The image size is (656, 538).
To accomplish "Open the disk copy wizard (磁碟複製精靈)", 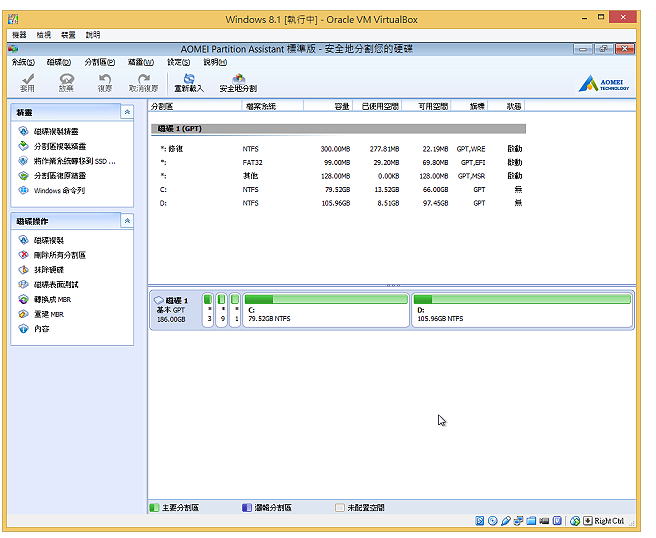I will 56,131.
